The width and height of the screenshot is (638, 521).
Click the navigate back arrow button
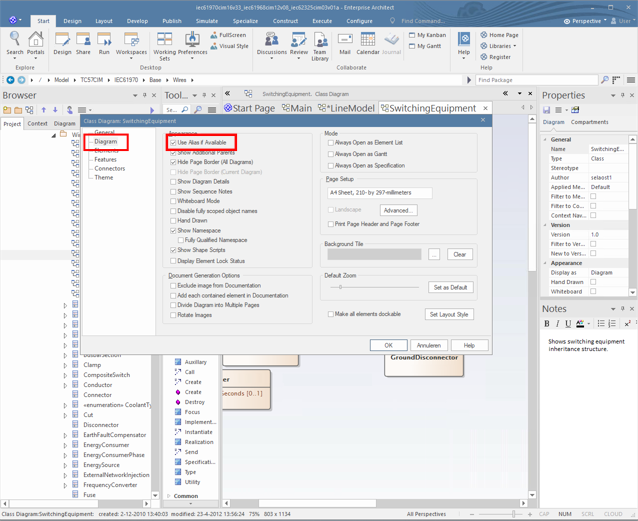(x=10, y=80)
